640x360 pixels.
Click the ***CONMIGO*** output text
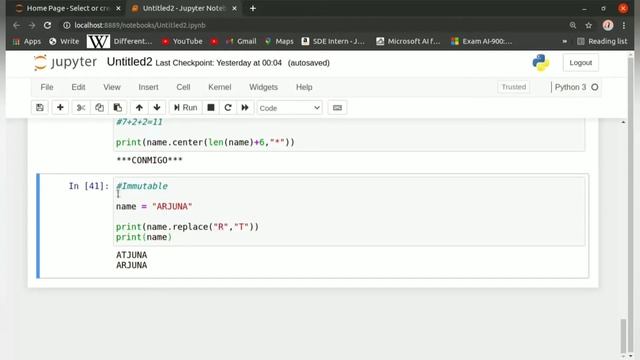point(149,160)
